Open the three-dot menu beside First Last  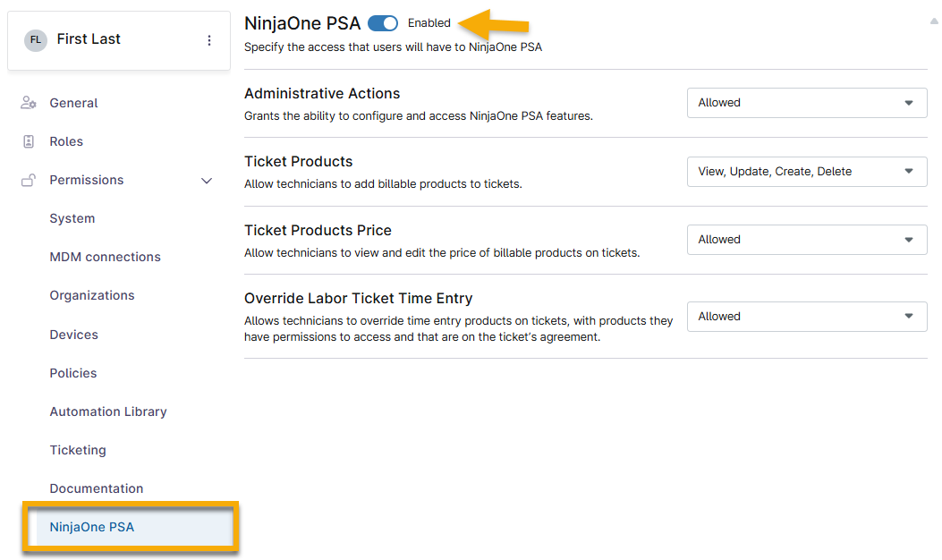pos(209,40)
